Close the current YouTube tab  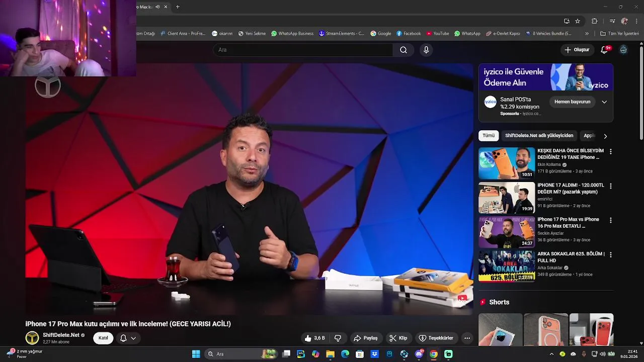point(166,7)
